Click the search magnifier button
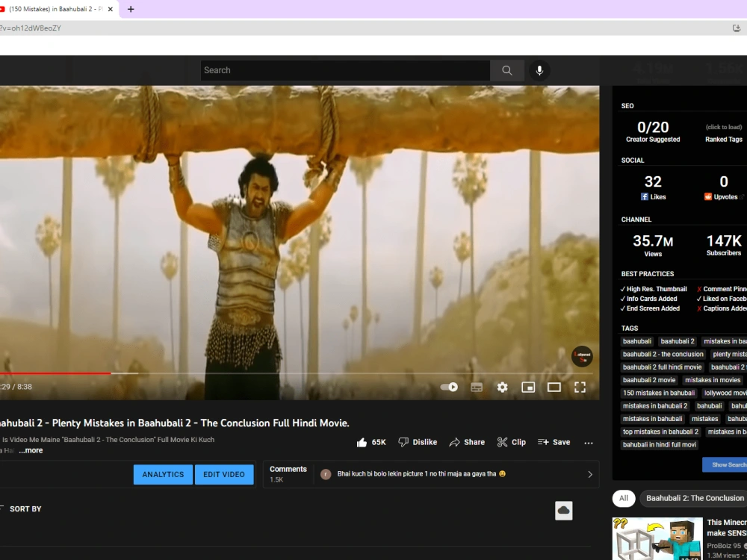 [x=507, y=70]
